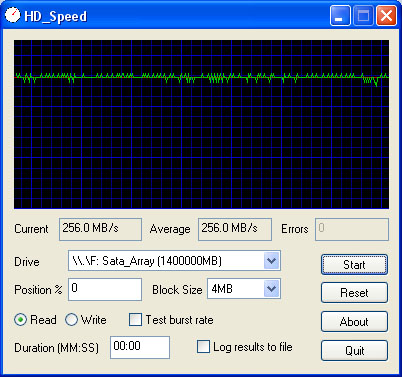Click the Reset button
The width and height of the screenshot is (402, 377).
pyautogui.click(x=354, y=293)
